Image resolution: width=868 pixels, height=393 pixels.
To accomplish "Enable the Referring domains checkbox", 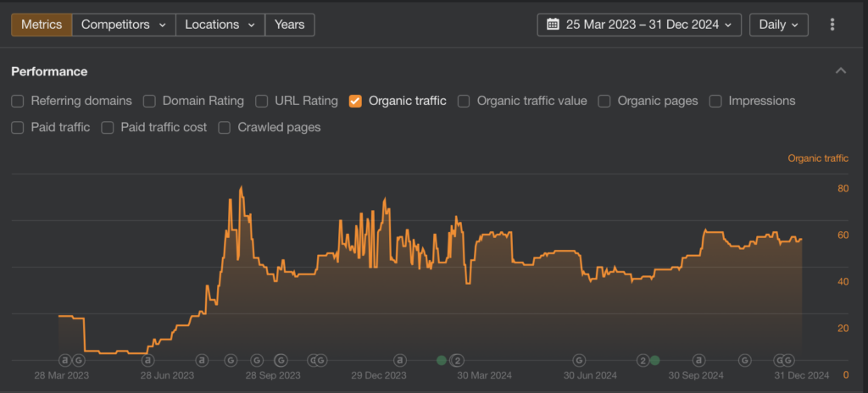I will point(18,101).
